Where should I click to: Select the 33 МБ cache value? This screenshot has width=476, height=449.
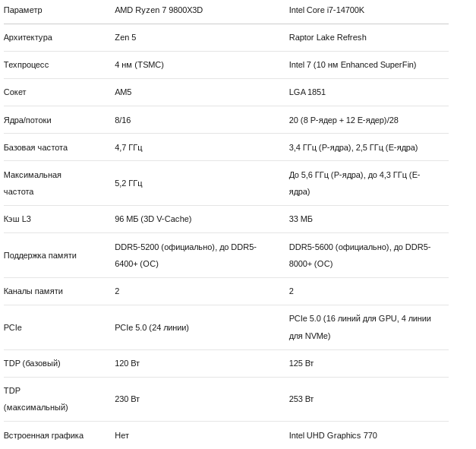pyautogui.click(x=301, y=219)
